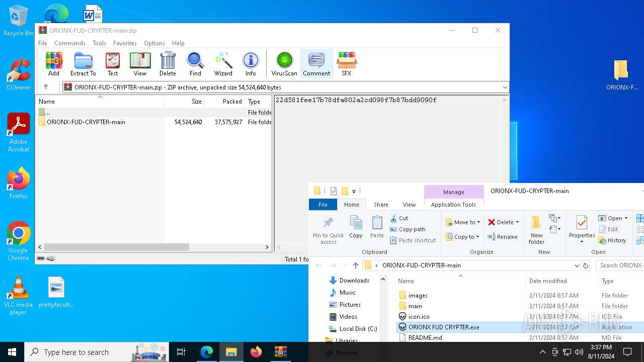Open the Tools menu in WinRAR
644x362 pixels.
tap(99, 43)
